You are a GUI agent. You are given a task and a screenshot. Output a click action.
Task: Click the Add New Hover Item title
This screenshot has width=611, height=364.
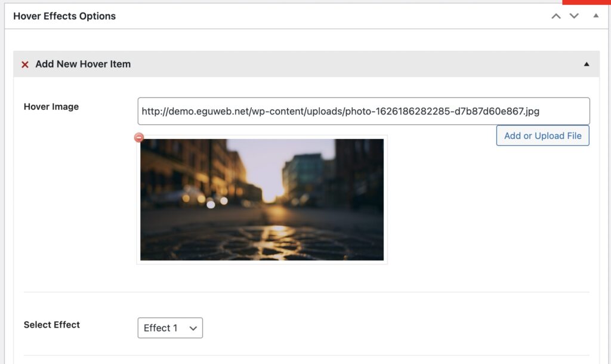point(83,64)
